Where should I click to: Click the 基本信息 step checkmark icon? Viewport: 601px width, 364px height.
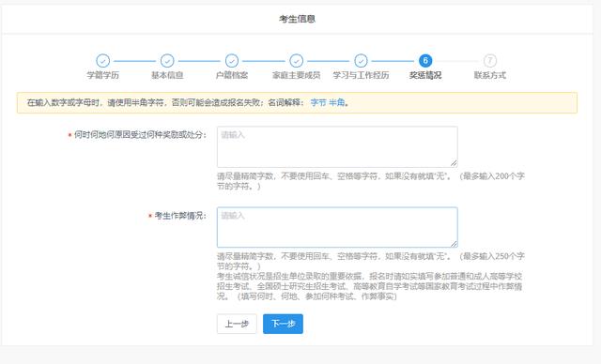(x=167, y=60)
